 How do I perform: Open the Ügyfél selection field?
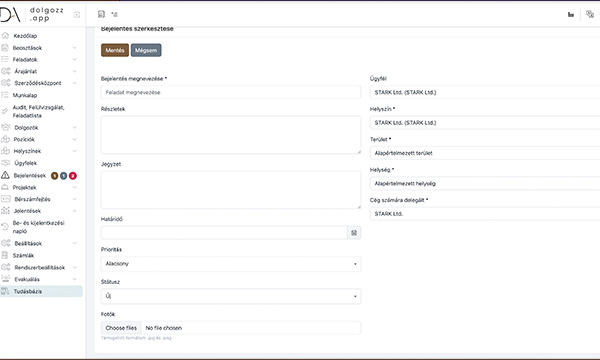point(485,92)
